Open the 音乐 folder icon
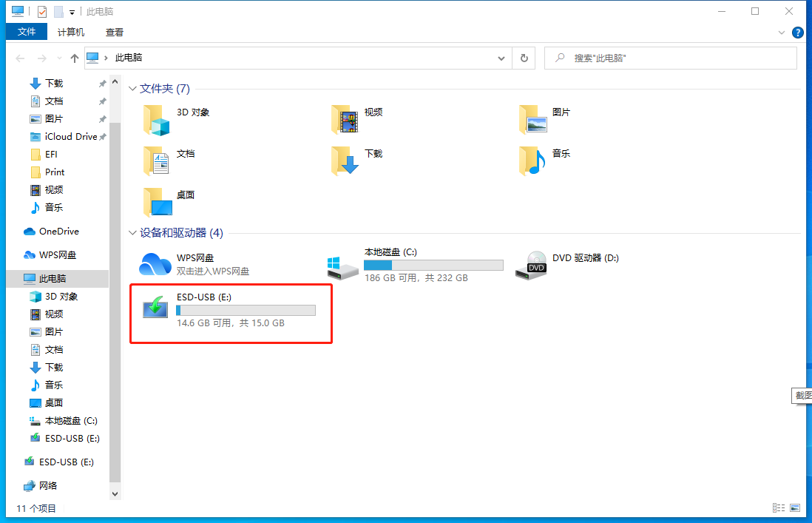Viewport: 812px width, 523px height. (532, 161)
